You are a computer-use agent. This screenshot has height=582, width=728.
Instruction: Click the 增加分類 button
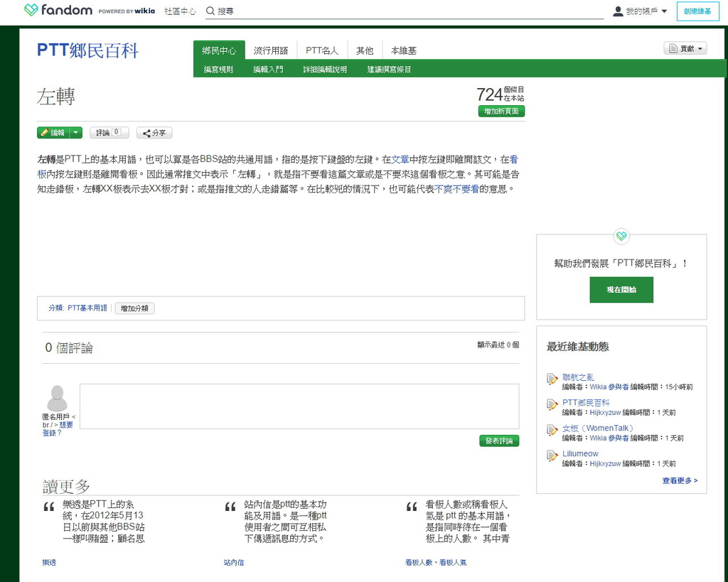134,308
